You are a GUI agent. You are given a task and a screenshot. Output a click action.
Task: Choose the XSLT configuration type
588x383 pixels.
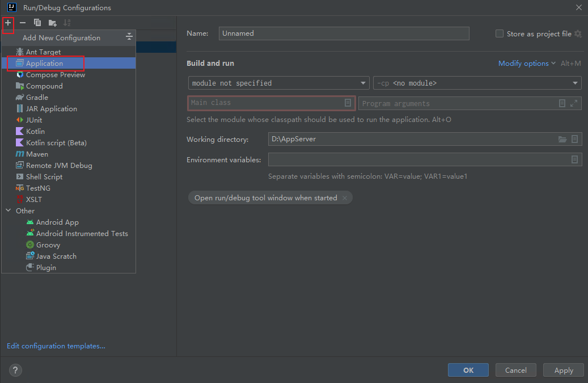69,199
